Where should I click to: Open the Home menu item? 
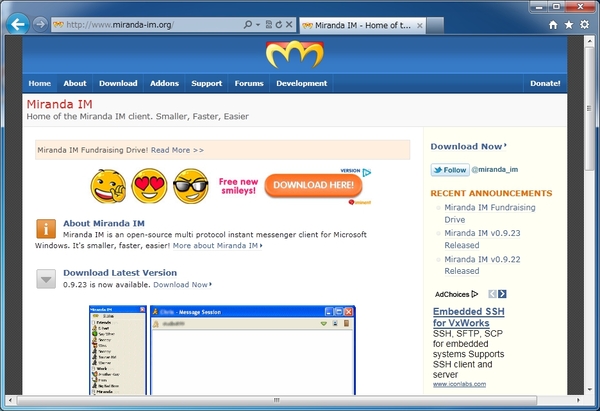[39, 83]
